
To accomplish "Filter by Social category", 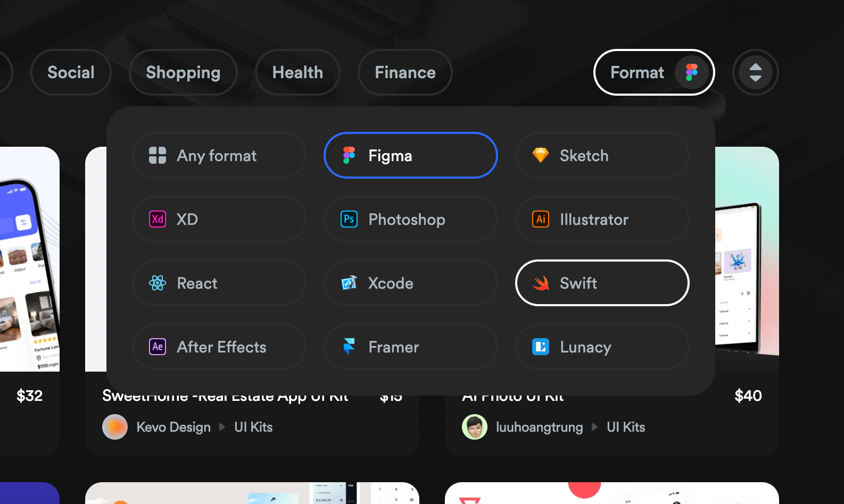I will click(71, 72).
